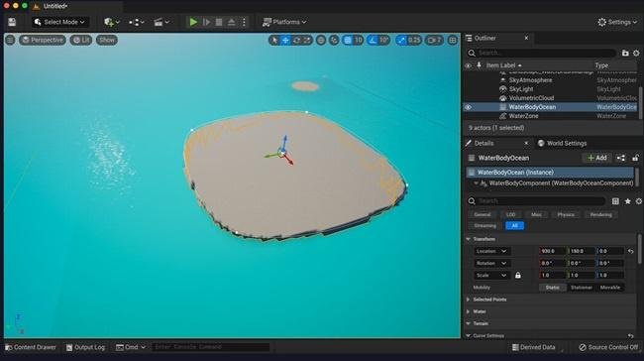Click the Skip/Advance frame button

tap(206, 22)
